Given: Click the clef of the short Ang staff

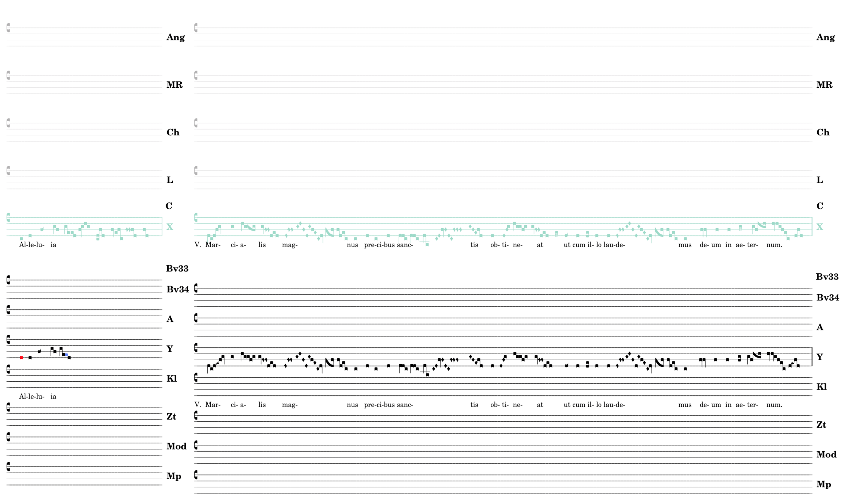Looking at the screenshot, I should (x=8, y=28).
